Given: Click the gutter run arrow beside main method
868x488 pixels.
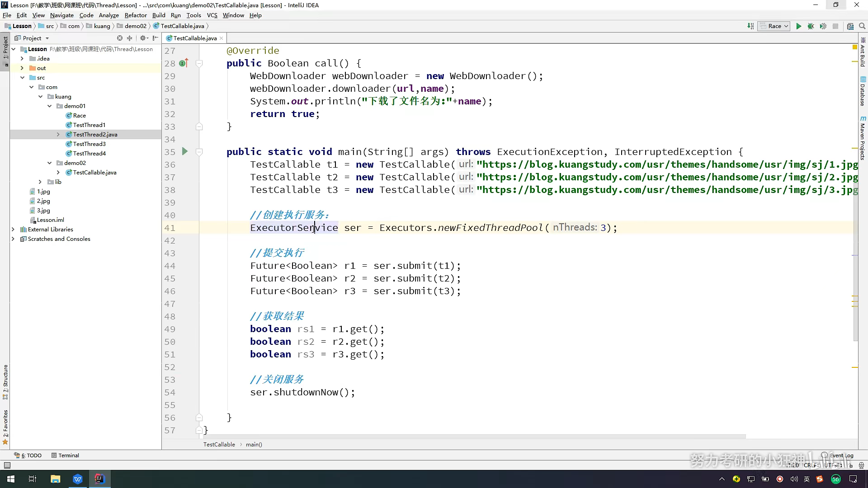Looking at the screenshot, I should 184,152.
